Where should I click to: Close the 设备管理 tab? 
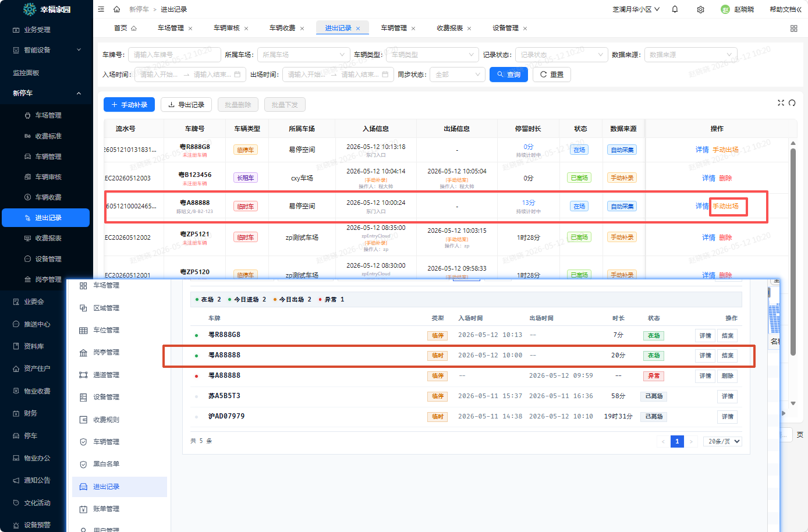pos(525,29)
